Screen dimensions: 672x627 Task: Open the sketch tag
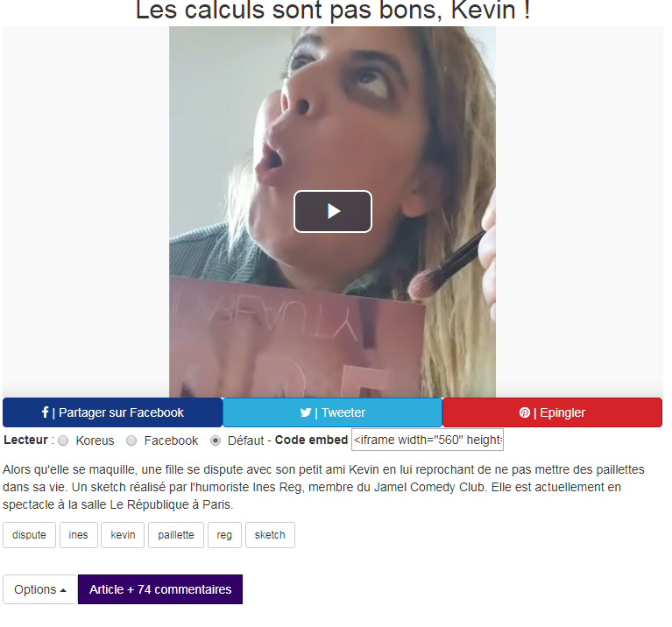coord(270,535)
